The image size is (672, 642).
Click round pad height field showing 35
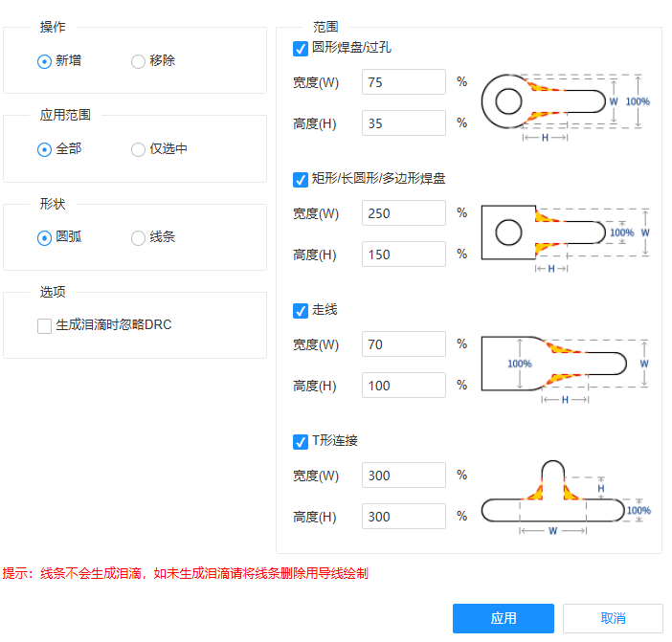403,123
